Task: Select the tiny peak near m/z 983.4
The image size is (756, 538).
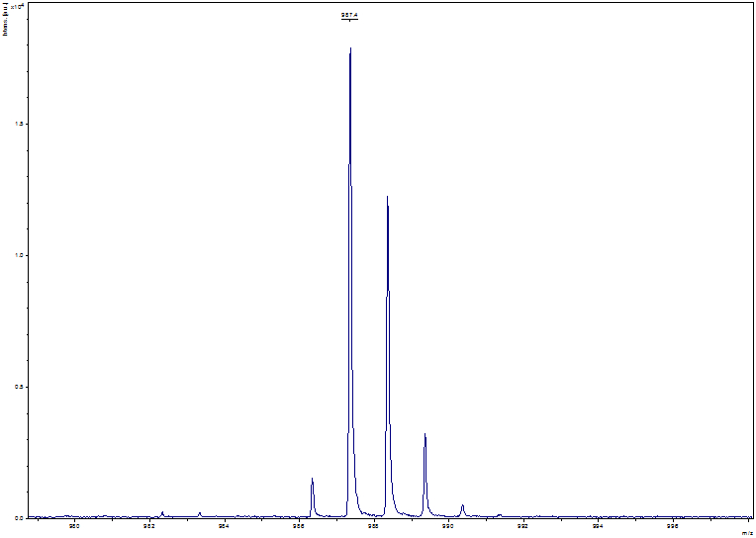Action: (x=200, y=513)
